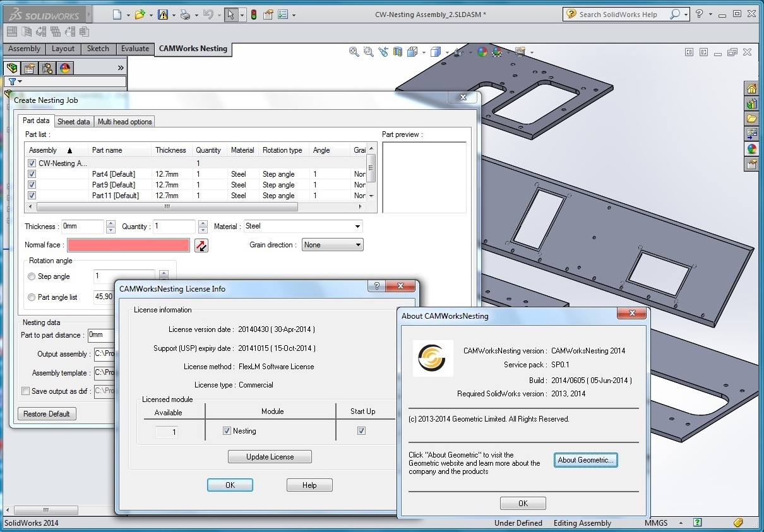Uncheck the CW-Nesting Assembly row checkbox
The height and width of the screenshot is (532, 764).
[32, 163]
